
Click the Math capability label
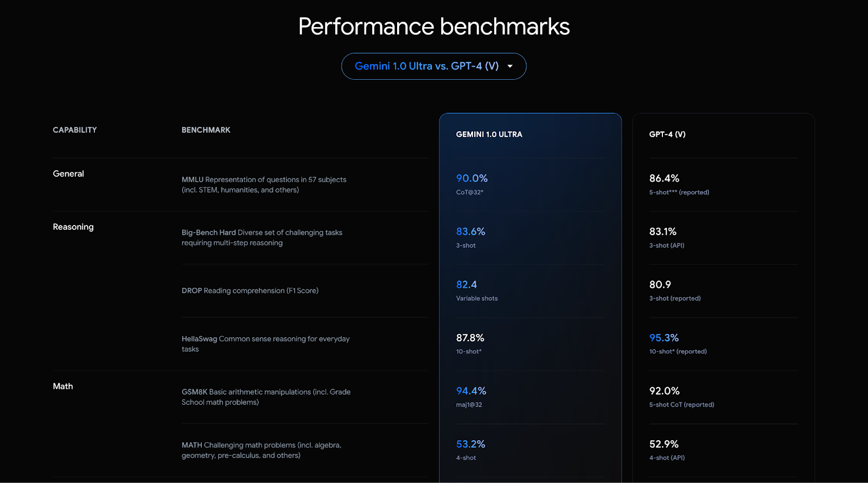pos(63,386)
